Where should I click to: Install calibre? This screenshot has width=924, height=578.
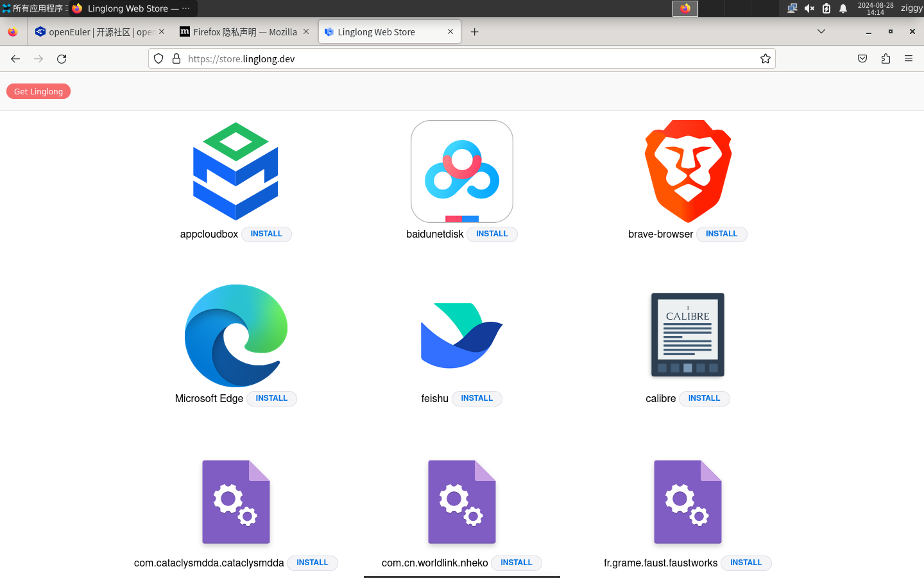tap(705, 399)
